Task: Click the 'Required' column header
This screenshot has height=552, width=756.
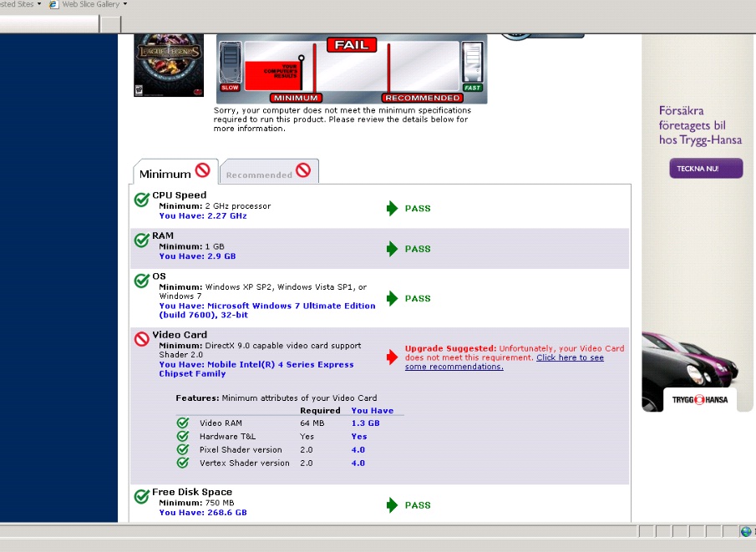Action: click(x=320, y=411)
